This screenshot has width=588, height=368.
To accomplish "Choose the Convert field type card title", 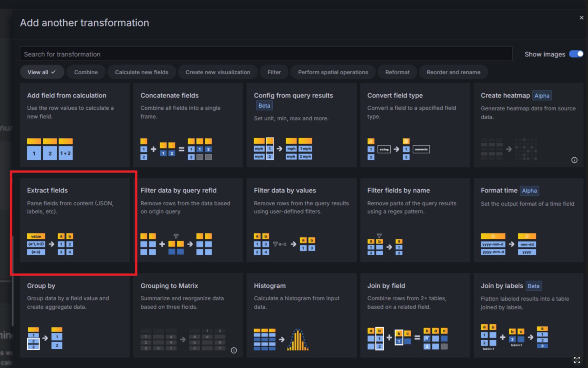I will (395, 95).
